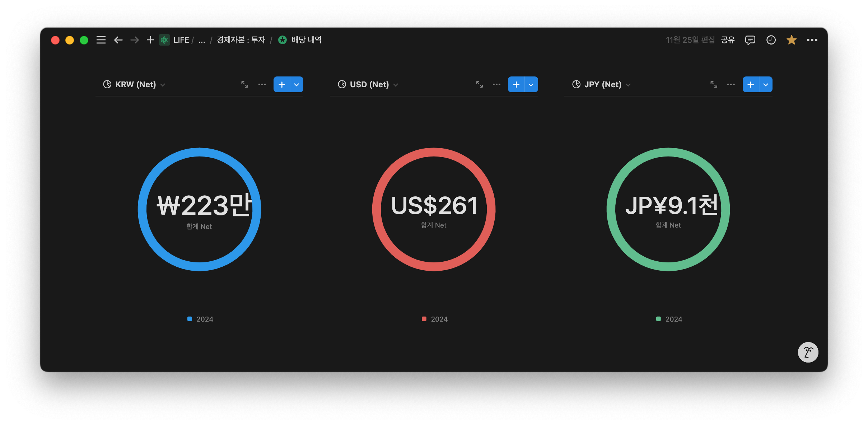Open the Notion AI assistant button
Viewport: 868px width, 425px height.
(x=808, y=352)
